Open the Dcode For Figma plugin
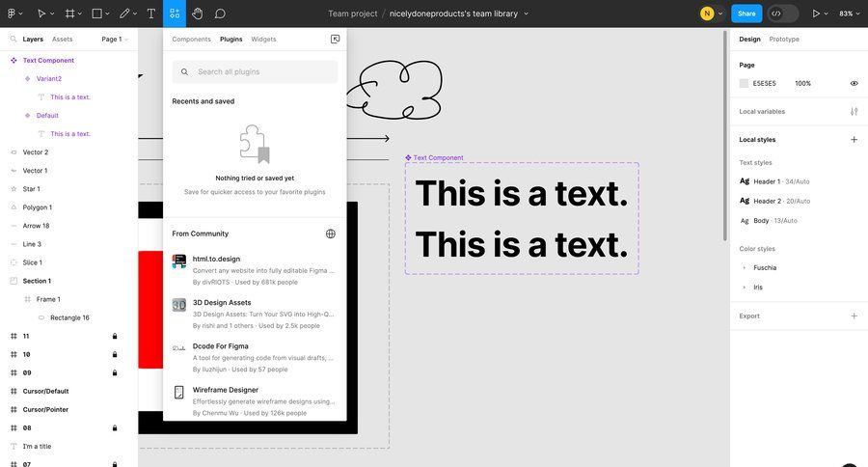Screen dimensions: 868x467 [254, 357]
